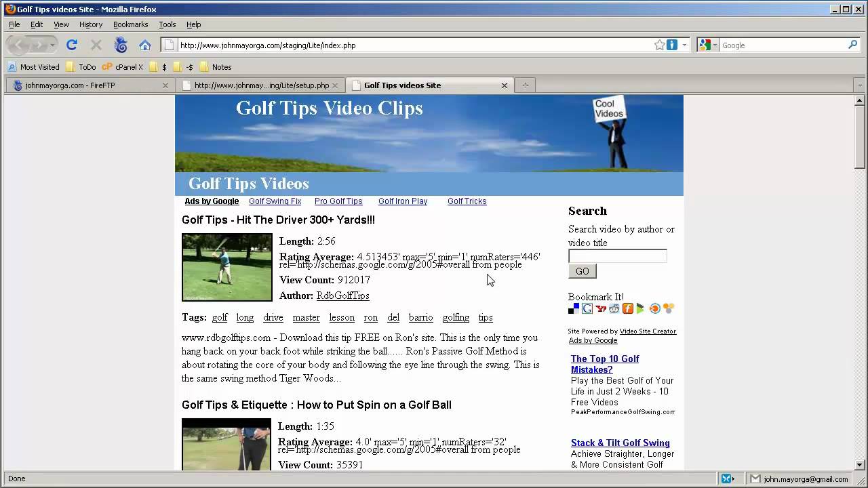
Task: Share via Yahoo bookmark icon
Action: click(601, 308)
